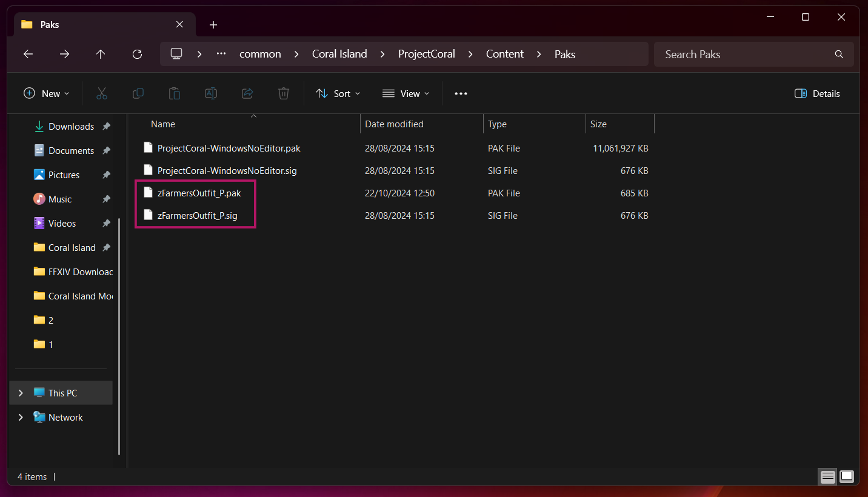Screen dimensions: 868x497
Task: Click the Back navigation arrow
Action: [x=28, y=54]
